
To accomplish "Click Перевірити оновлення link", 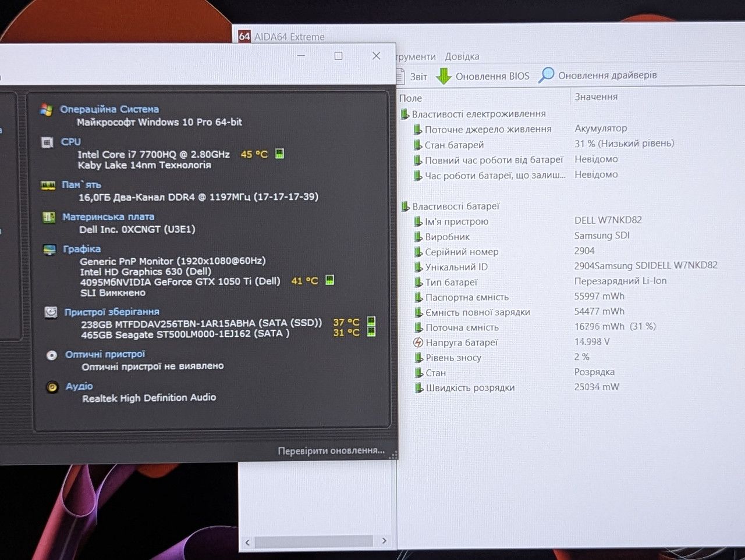I will (331, 451).
